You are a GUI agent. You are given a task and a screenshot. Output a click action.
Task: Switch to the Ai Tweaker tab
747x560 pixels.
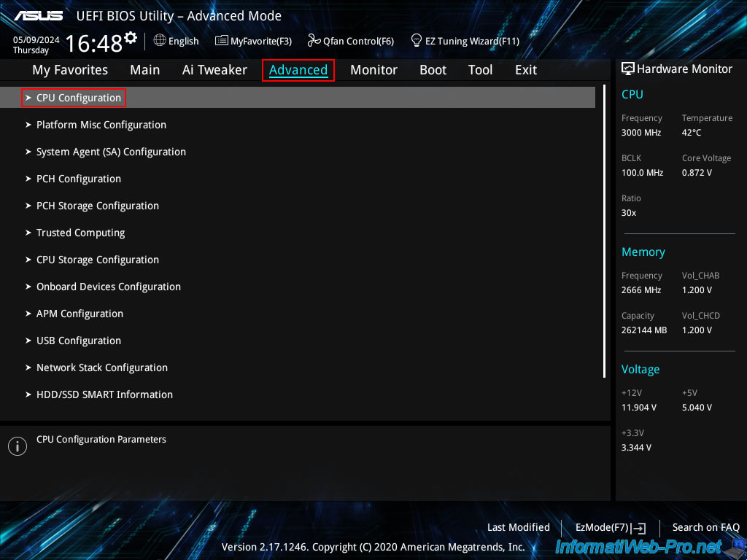[x=214, y=70]
